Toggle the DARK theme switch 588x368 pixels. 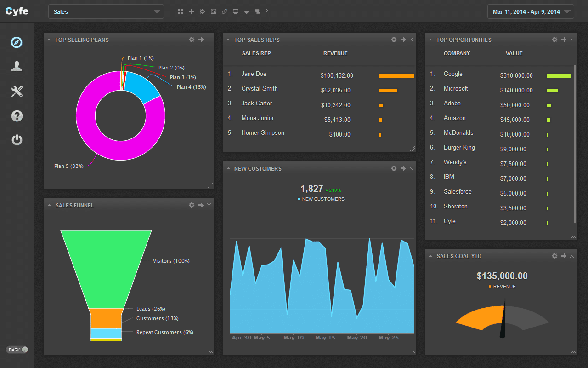point(17,350)
